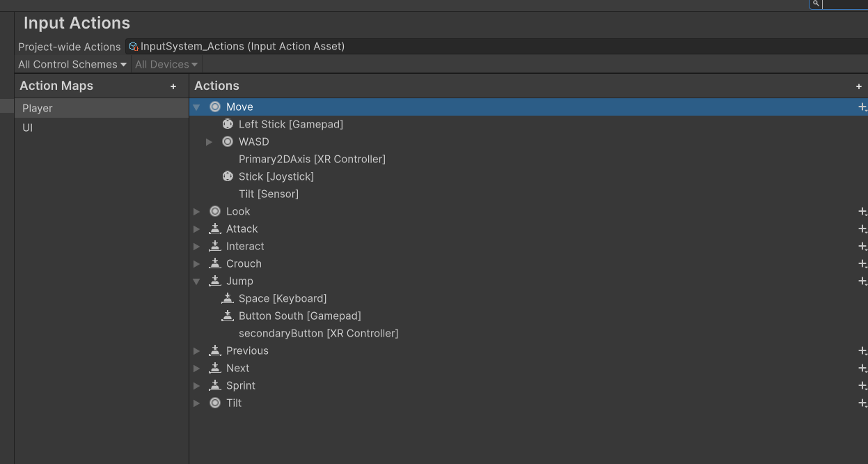Click the search magnifier icon
The width and height of the screenshot is (868, 464).
coord(815,3)
